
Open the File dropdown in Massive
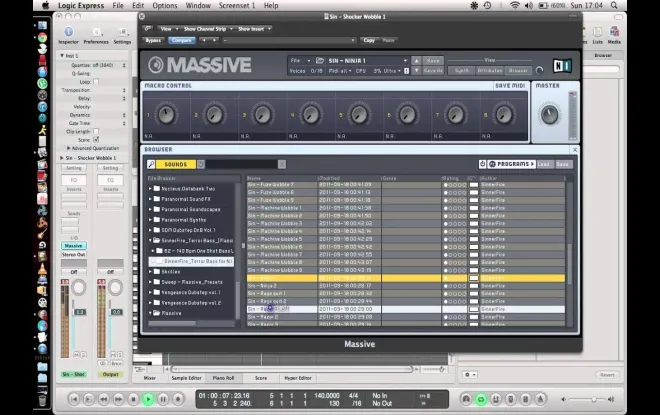click(x=300, y=61)
